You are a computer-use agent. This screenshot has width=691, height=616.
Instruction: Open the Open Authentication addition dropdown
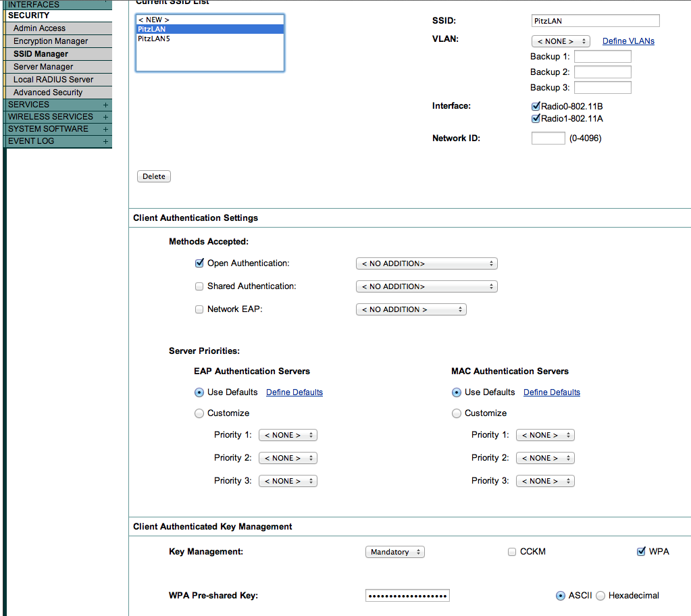[x=427, y=263]
